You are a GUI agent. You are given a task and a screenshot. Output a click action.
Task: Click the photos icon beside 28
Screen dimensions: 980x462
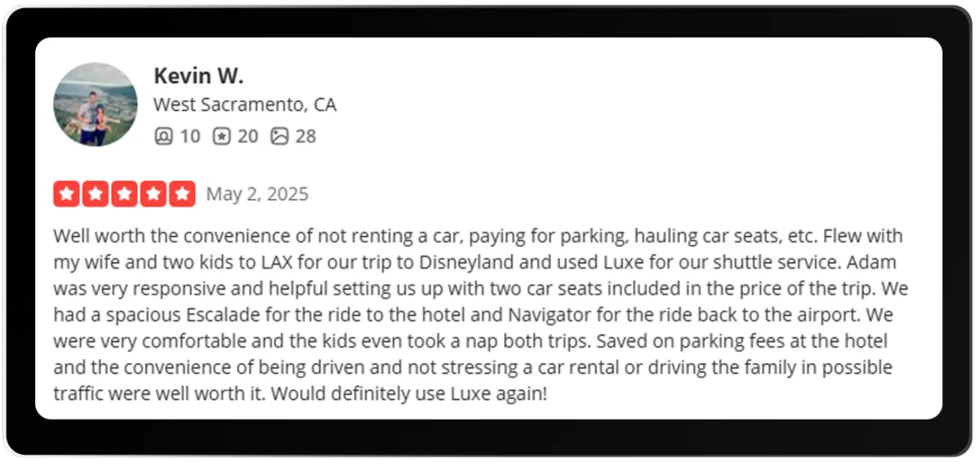click(x=279, y=136)
